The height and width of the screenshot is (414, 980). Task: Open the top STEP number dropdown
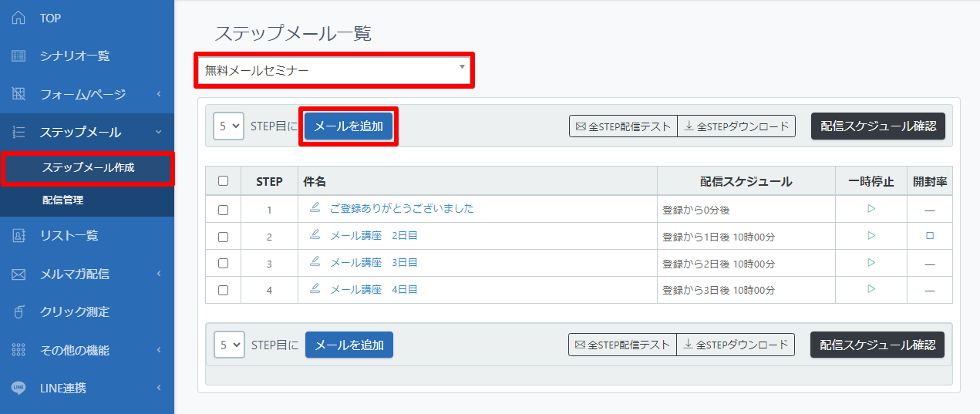229,126
